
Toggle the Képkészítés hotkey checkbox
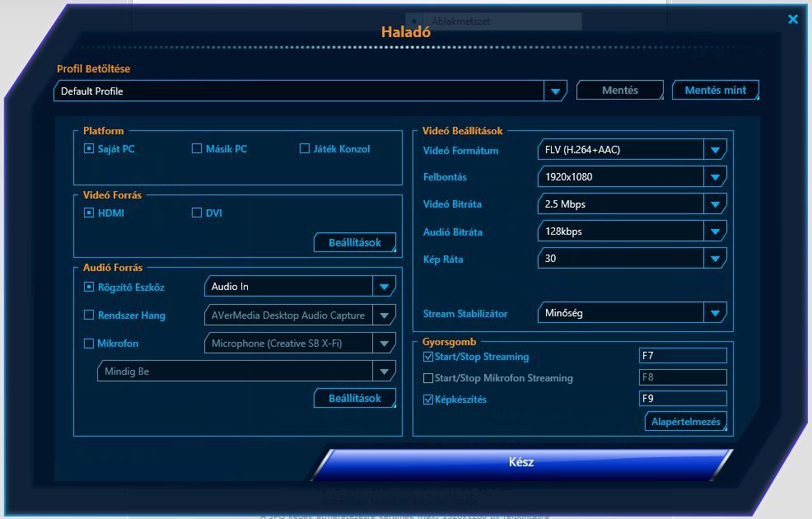(428, 400)
